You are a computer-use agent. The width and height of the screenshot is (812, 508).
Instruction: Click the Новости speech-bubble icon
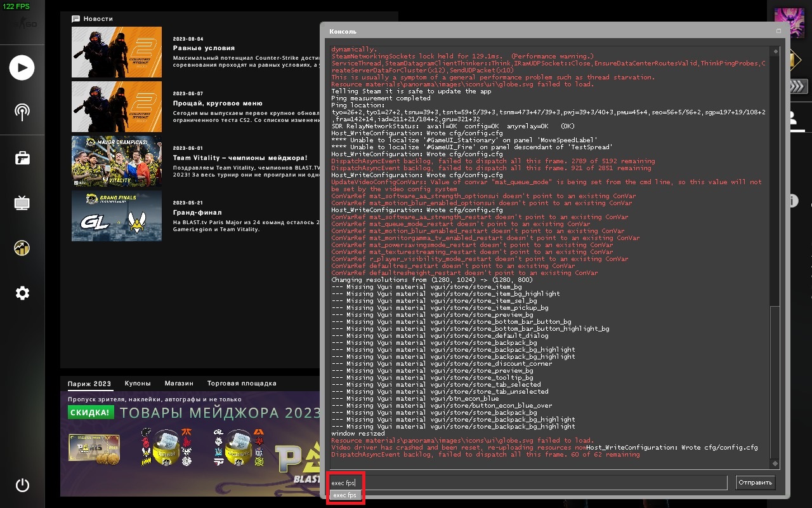(x=76, y=19)
